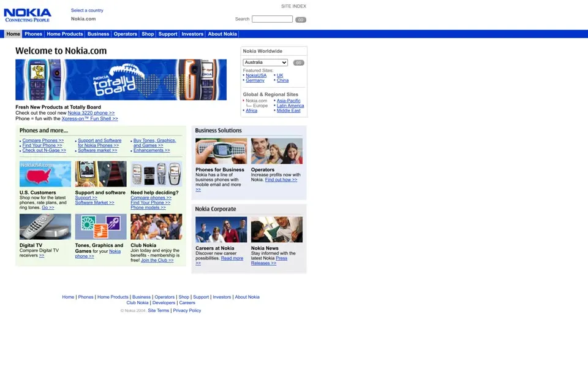Open the footer Club Nokia link
Viewport: 588px width, 368px height.
(x=137, y=302)
